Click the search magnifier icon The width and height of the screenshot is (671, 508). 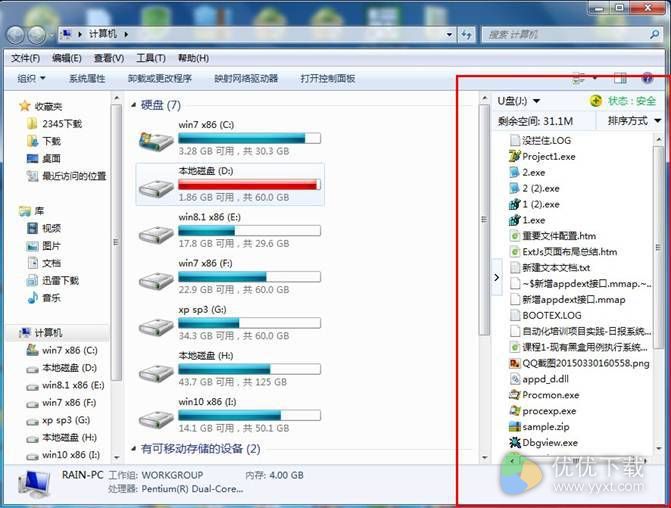click(x=654, y=34)
